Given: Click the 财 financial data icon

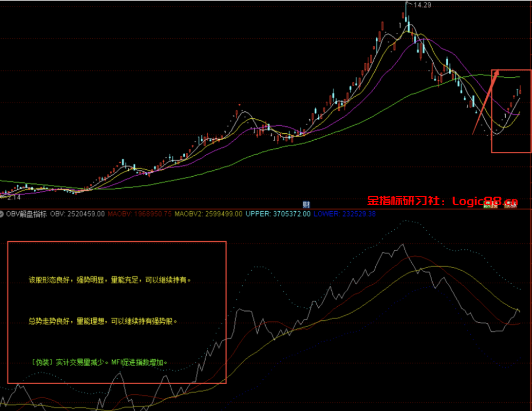Looking at the screenshot, I should [x=308, y=203].
